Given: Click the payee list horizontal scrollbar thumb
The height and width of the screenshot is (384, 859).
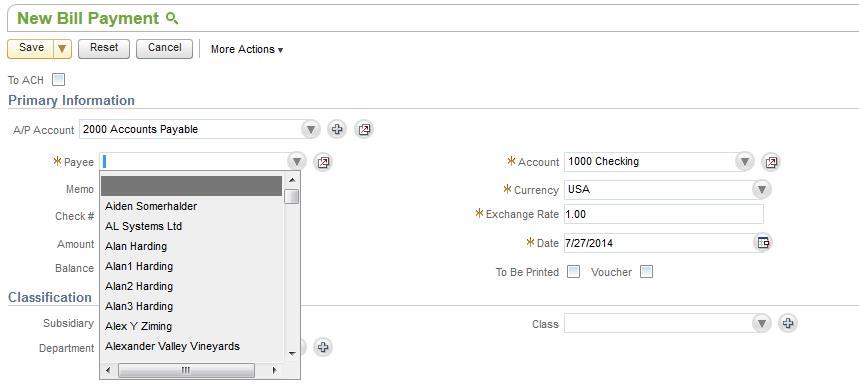Looking at the screenshot, I should coord(186,370).
